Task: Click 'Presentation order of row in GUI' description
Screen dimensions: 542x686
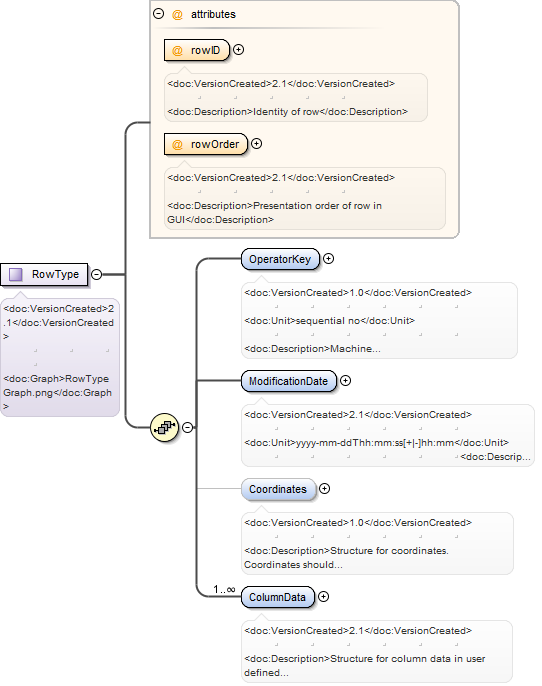Action: click(x=274, y=213)
